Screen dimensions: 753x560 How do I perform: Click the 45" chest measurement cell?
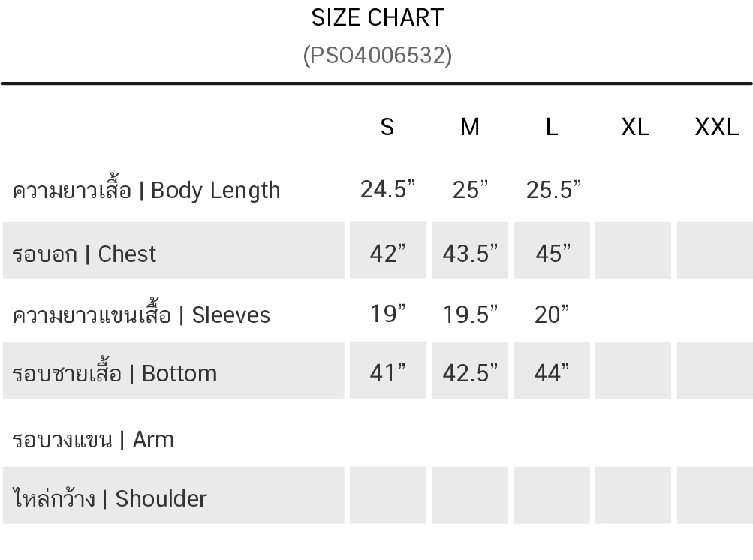tap(553, 253)
